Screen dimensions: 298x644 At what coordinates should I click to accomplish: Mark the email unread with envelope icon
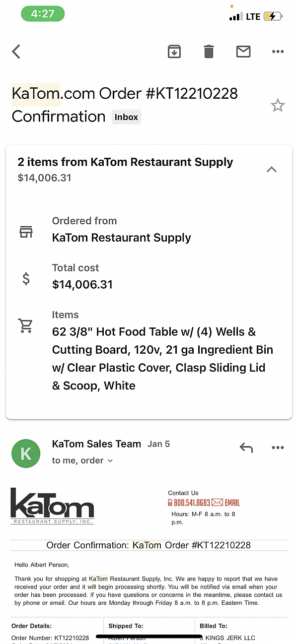[243, 51]
